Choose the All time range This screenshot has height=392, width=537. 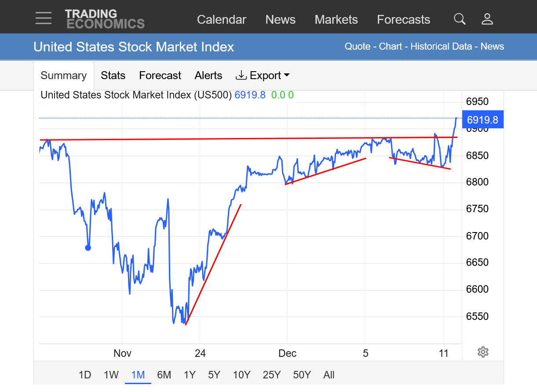click(x=329, y=375)
